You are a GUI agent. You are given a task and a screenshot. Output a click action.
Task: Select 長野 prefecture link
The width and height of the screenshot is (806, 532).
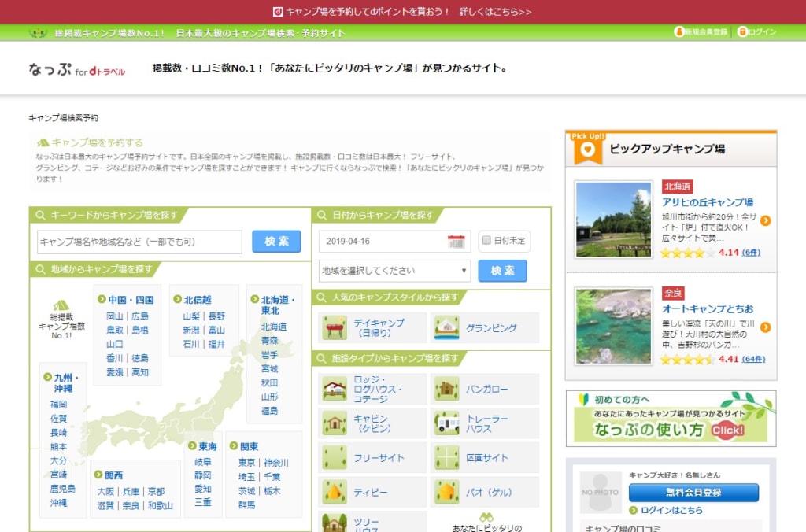click(216, 316)
